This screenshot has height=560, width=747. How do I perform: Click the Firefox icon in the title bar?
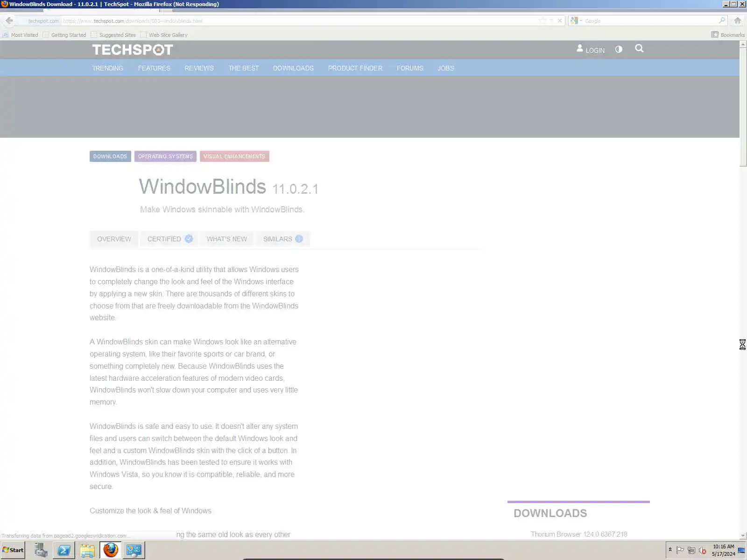pyautogui.click(x=4, y=4)
